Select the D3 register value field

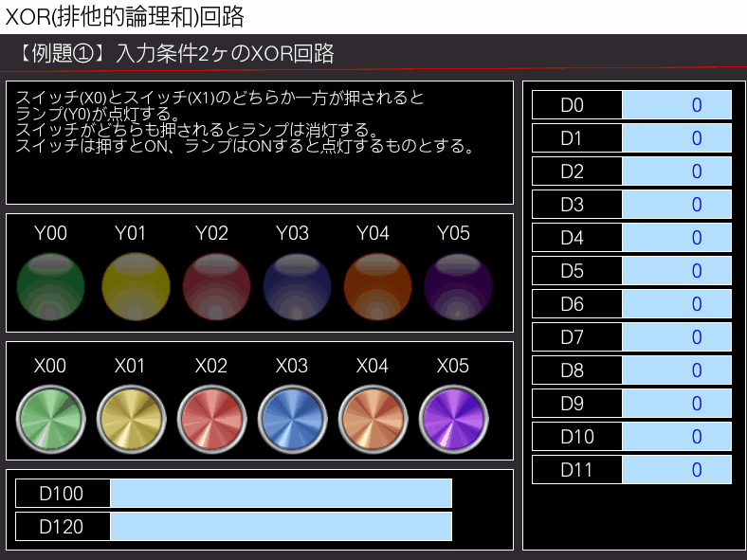[x=677, y=205]
